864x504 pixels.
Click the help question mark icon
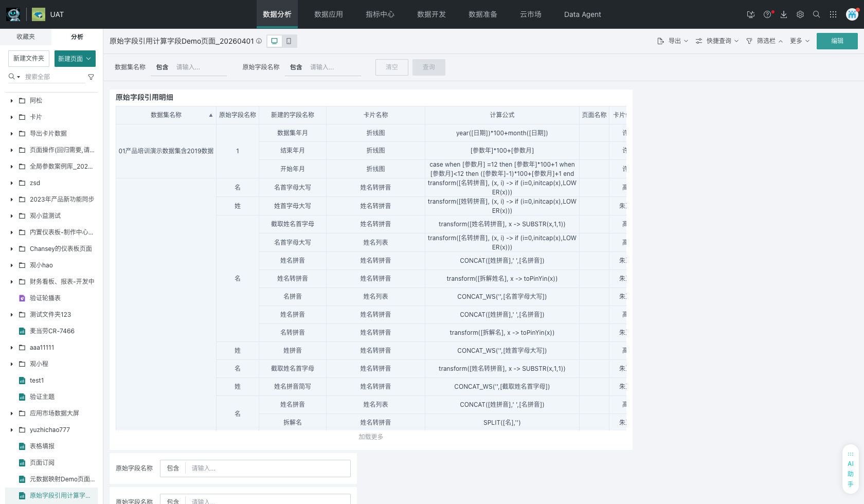[x=767, y=14]
